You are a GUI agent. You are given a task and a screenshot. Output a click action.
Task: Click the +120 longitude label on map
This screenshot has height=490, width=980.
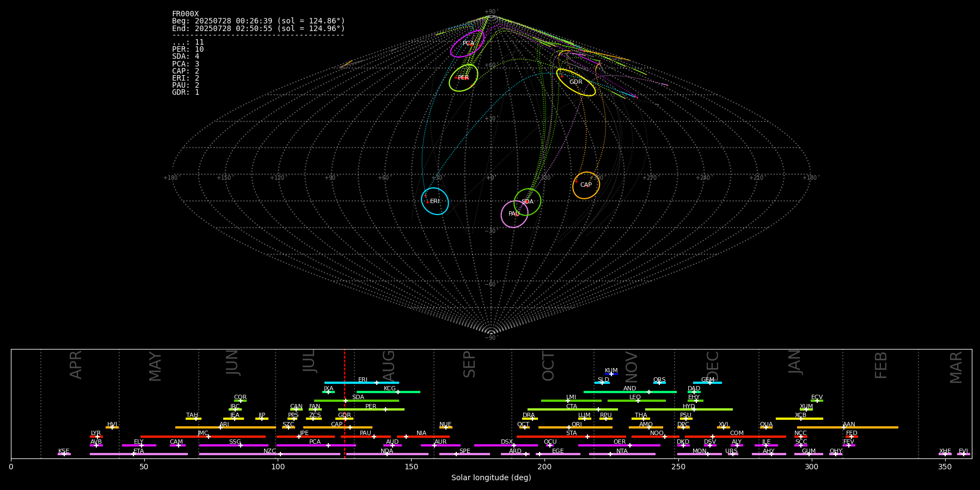coord(277,178)
